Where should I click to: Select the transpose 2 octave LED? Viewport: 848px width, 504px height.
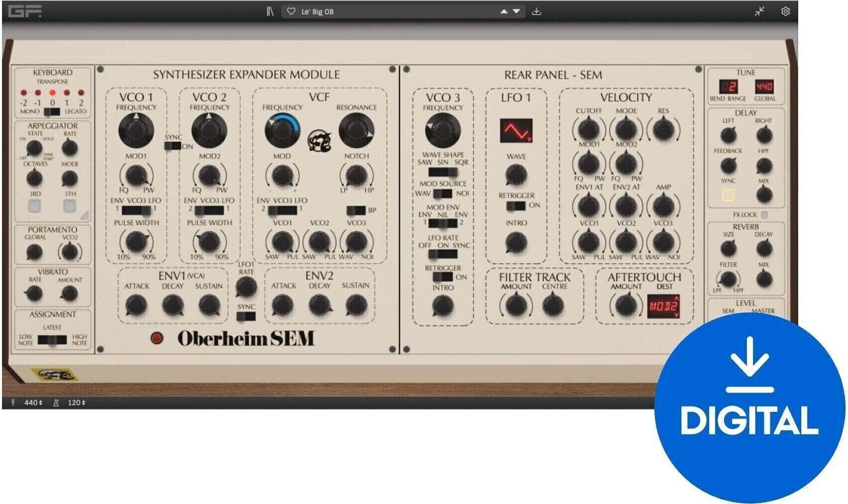click(x=81, y=93)
